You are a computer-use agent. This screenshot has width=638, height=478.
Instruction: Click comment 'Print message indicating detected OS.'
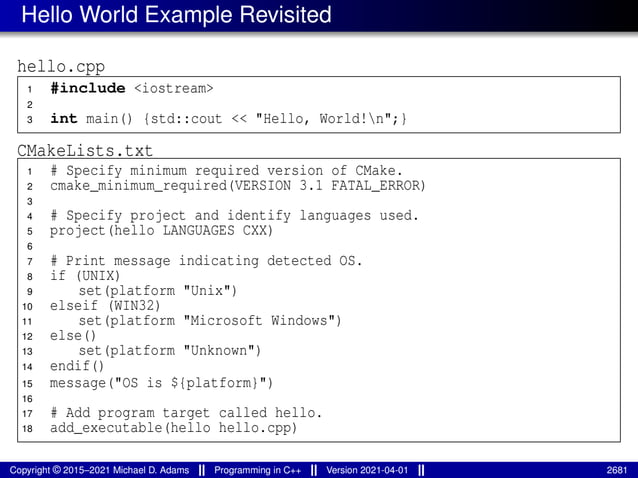click(206, 260)
